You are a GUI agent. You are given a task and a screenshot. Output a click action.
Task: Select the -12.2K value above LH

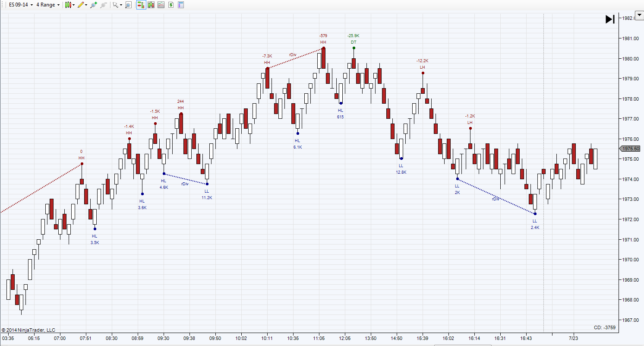423,60
